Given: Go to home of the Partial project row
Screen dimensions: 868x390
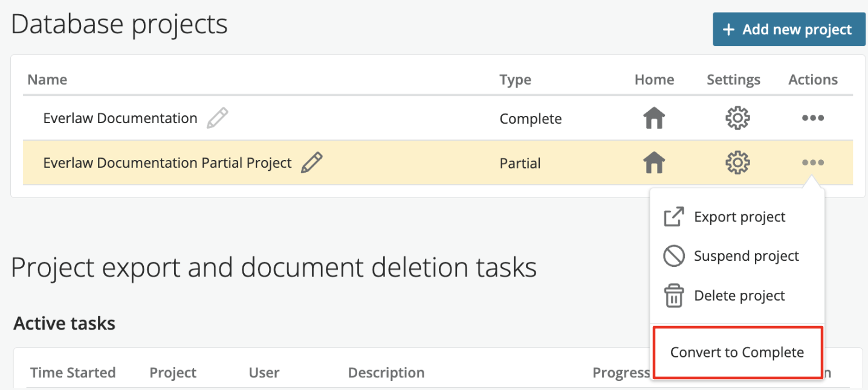Looking at the screenshot, I should click(654, 163).
